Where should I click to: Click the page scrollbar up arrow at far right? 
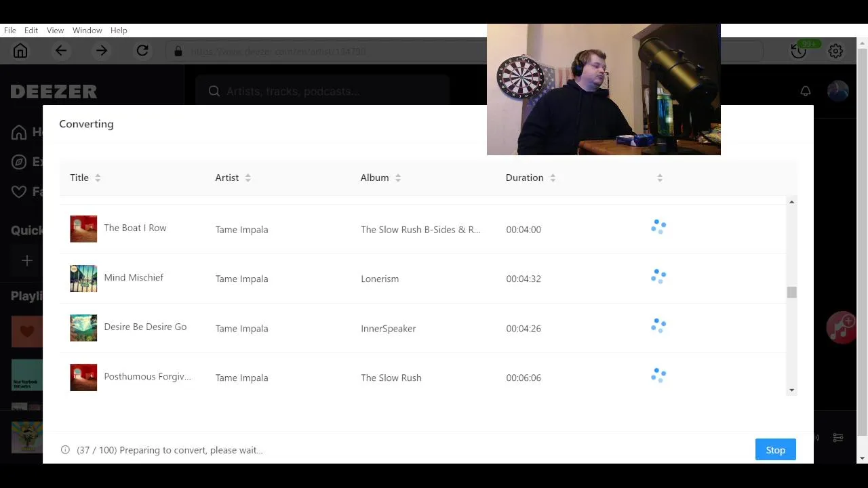coord(863,43)
